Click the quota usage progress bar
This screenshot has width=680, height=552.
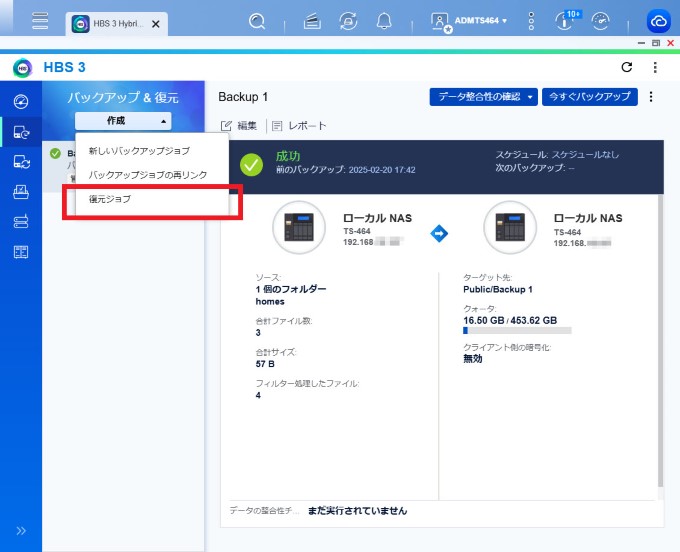pos(517,330)
